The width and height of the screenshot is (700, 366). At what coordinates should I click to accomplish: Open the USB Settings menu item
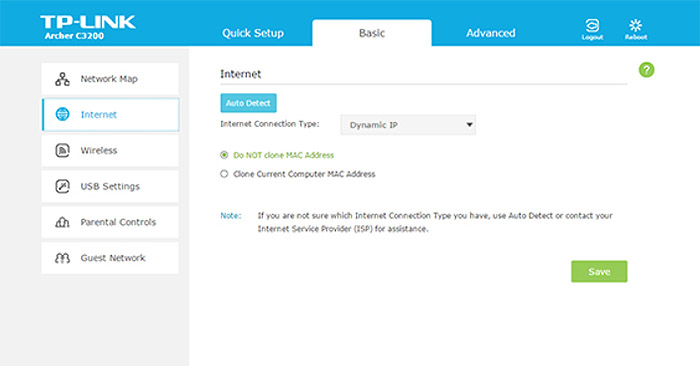110,186
